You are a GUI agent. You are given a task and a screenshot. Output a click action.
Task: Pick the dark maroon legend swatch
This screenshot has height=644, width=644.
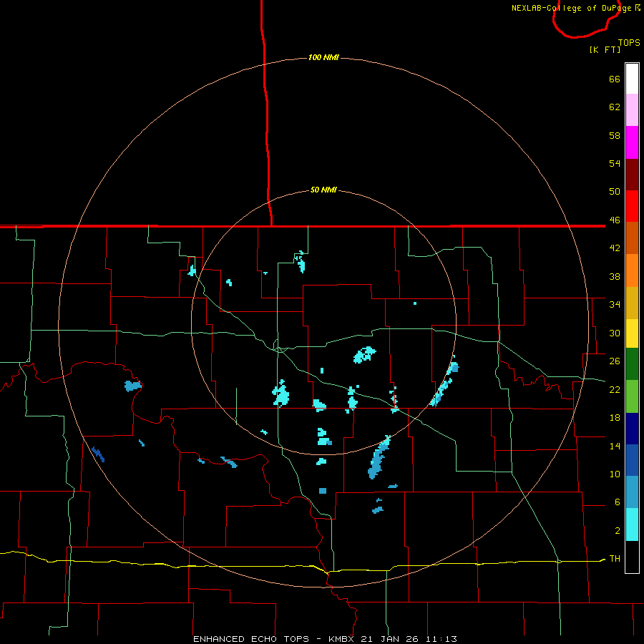tap(632, 175)
